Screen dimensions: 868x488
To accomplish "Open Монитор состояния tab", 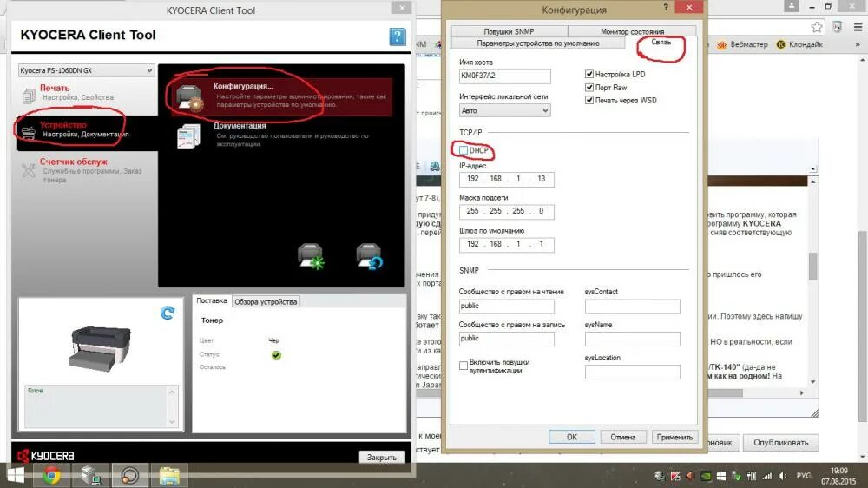I will (x=632, y=31).
